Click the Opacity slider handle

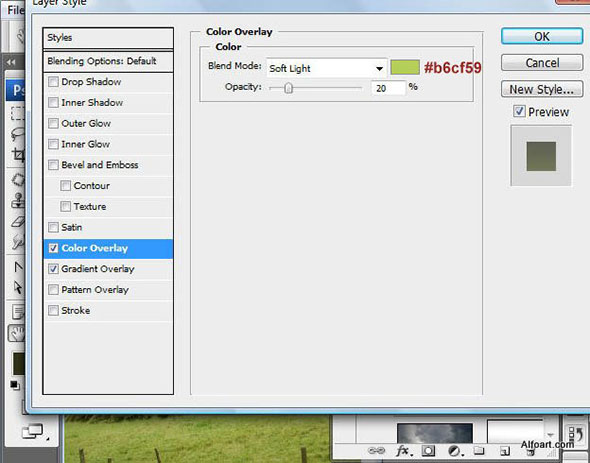point(289,88)
